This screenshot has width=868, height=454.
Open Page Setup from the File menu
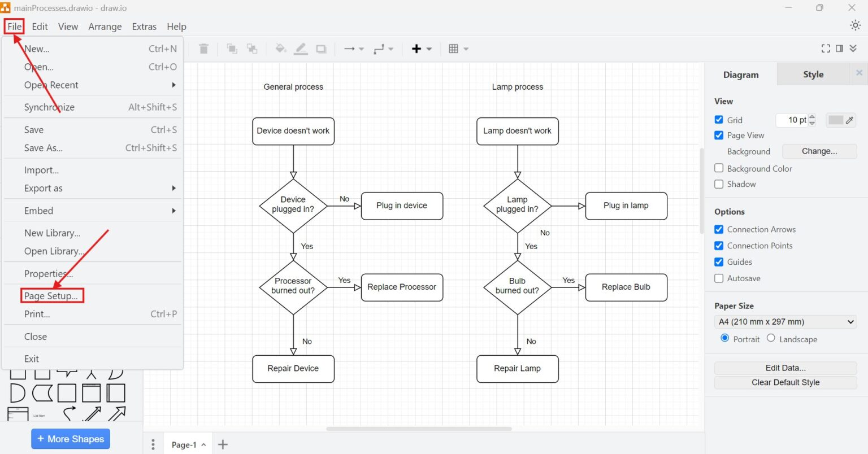click(51, 295)
